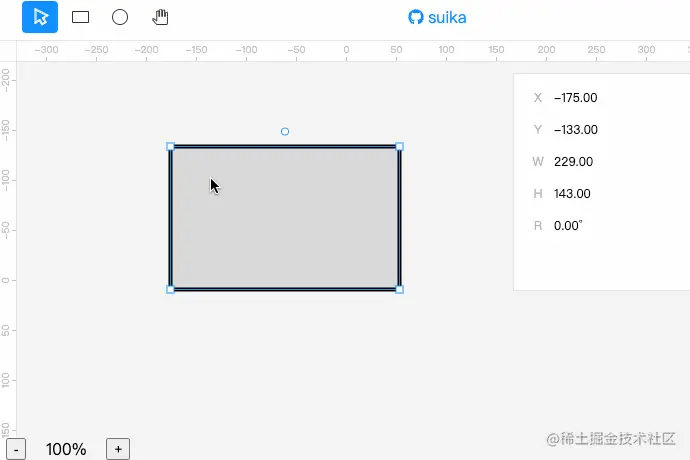
Task: Click the 200 mark on horizontal ruler
Action: (546, 50)
